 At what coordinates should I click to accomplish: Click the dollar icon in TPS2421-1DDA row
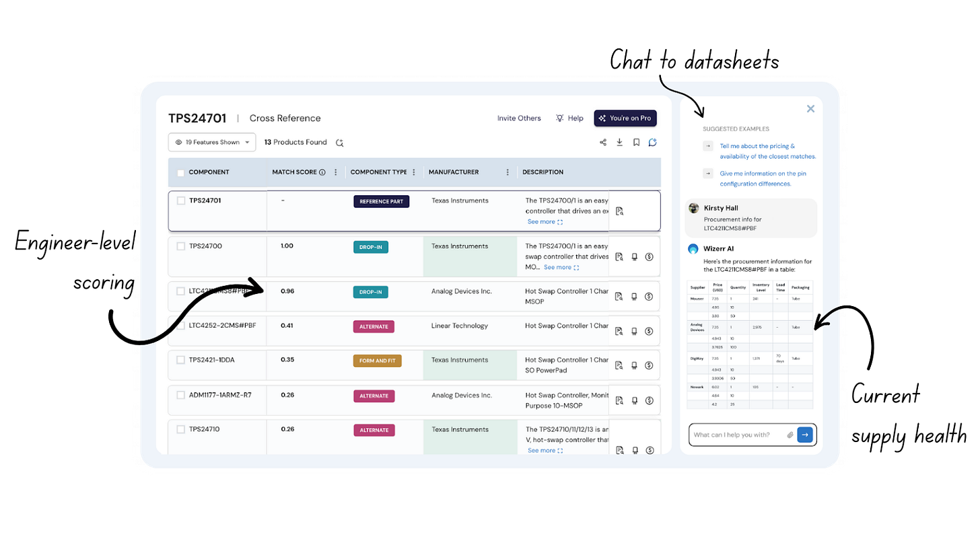650,365
